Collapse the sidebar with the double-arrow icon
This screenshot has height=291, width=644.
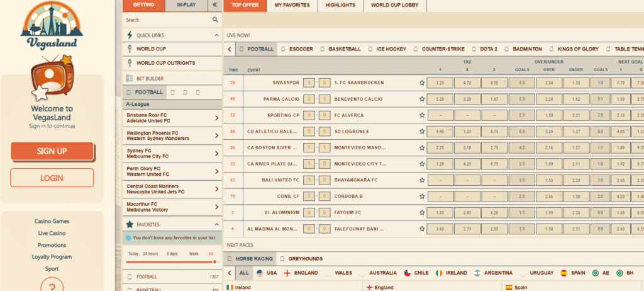214,5
